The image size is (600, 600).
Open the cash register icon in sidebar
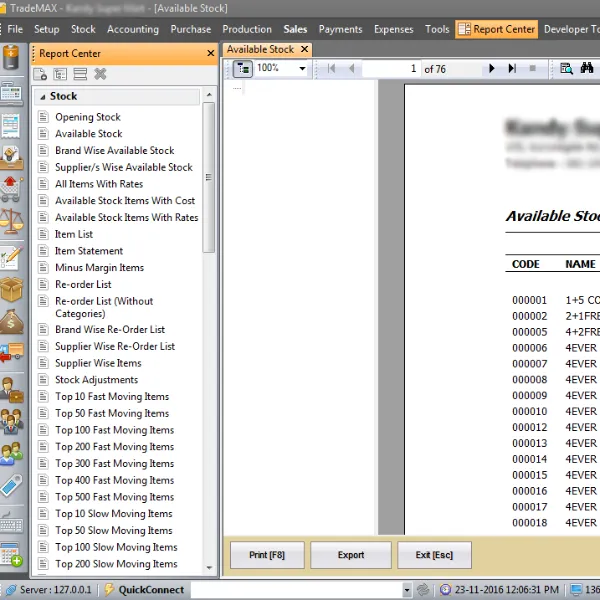click(11, 93)
